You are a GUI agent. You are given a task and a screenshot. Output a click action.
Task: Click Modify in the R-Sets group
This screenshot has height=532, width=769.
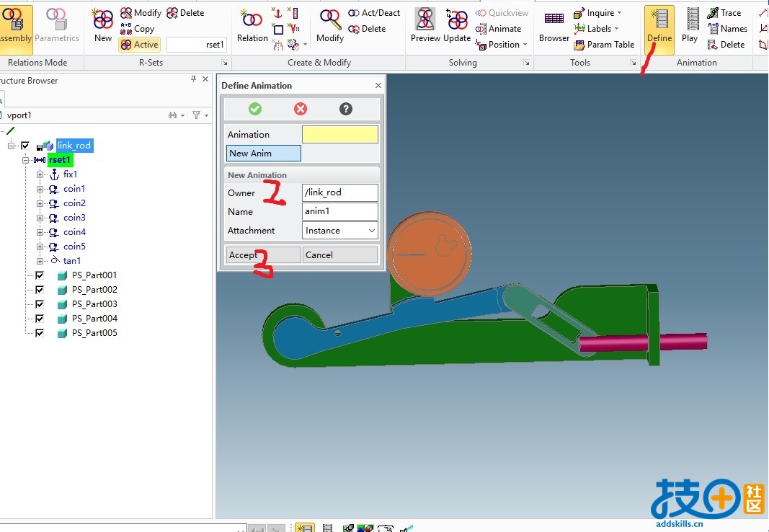(141, 13)
